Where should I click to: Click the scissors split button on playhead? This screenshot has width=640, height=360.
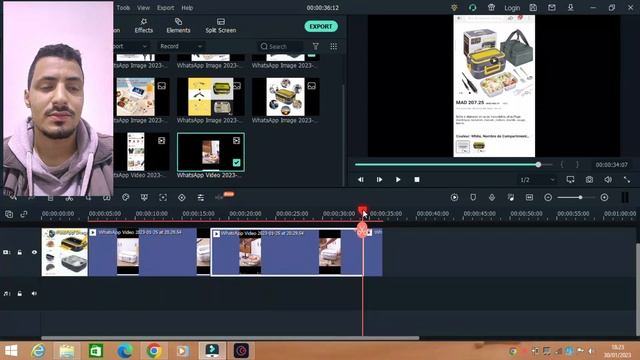(362, 231)
